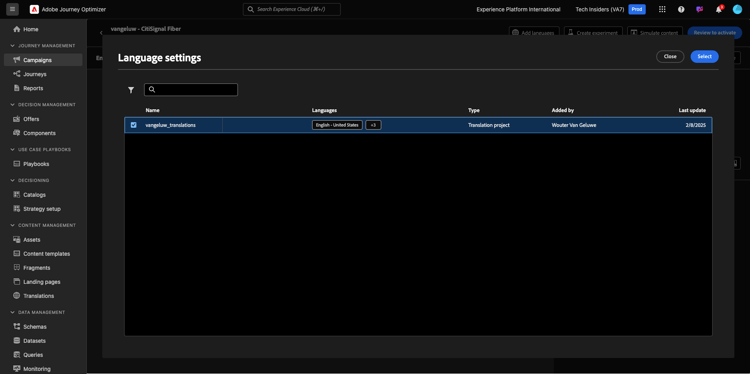Click the Adobe logo icon
750x374 pixels.
pyautogui.click(x=34, y=9)
